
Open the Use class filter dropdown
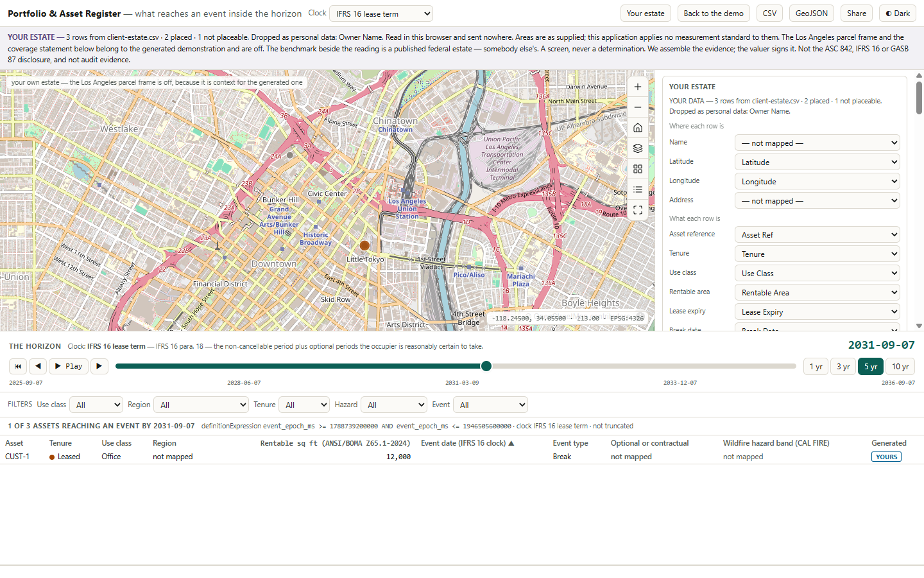(96, 405)
